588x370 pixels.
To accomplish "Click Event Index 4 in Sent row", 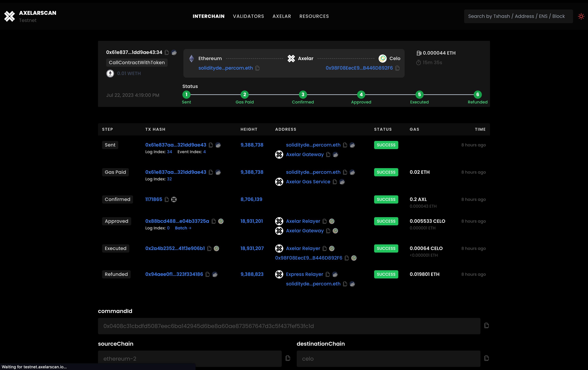I will pyautogui.click(x=204, y=152).
